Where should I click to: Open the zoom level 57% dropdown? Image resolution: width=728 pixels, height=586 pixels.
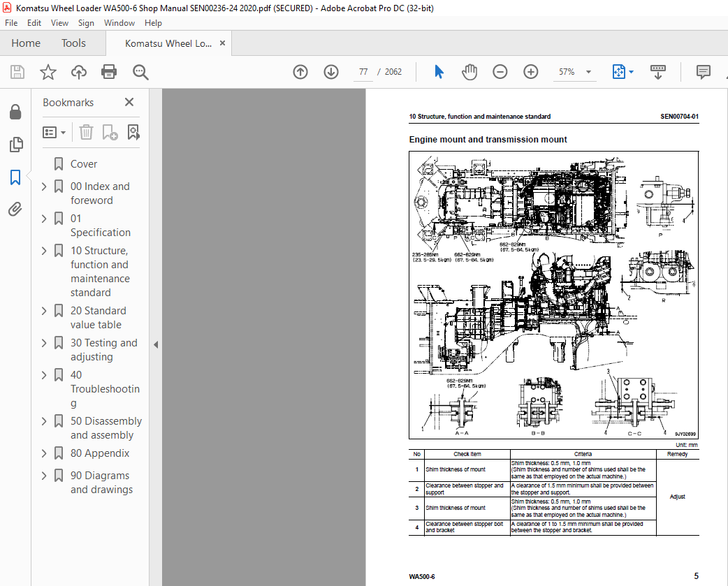tap(588, 72)
